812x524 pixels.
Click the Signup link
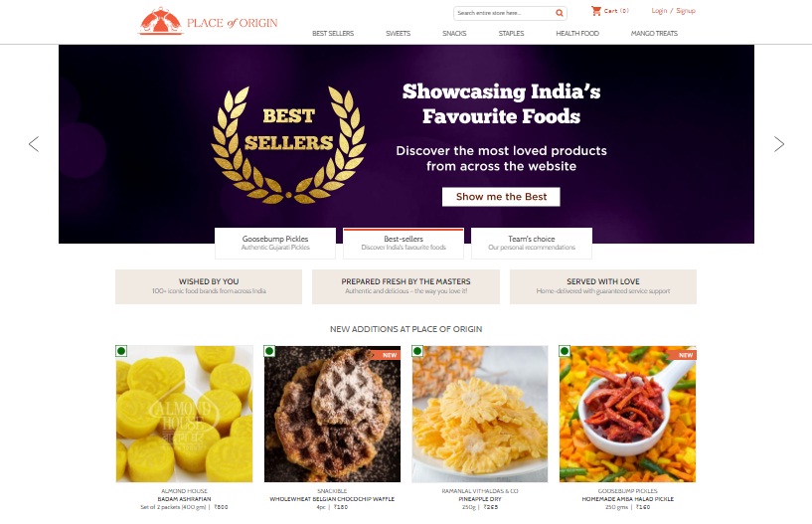pos(686,11)
